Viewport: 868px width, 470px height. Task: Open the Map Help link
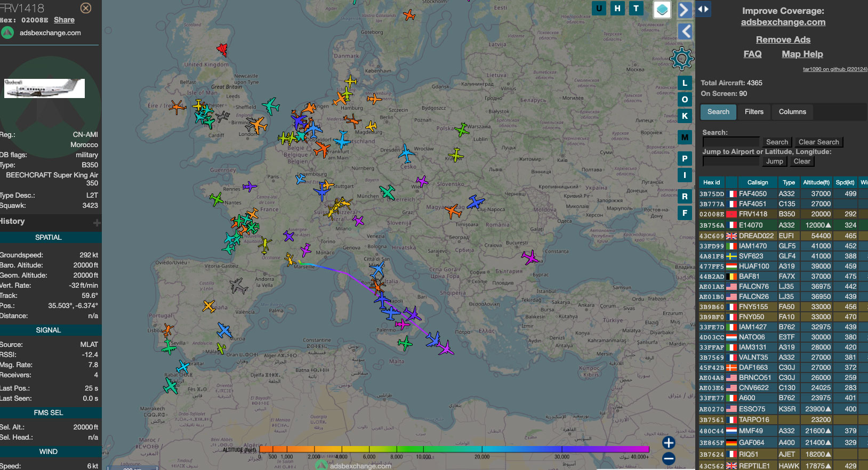[x=802, y=54]
